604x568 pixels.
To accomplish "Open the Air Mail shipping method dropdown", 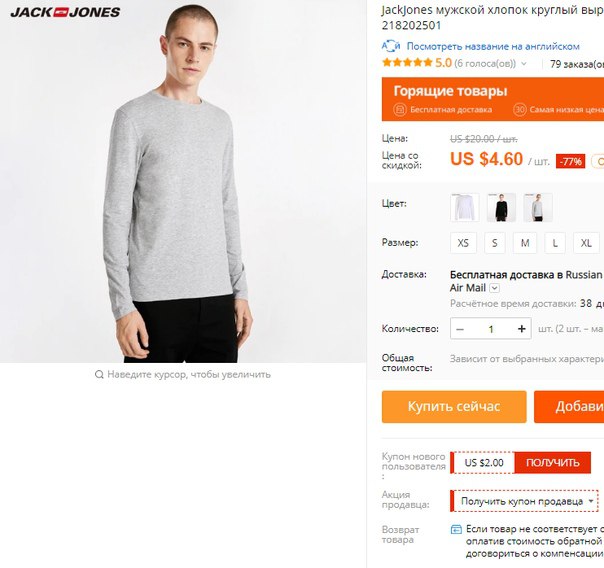I will pyautogui.click(x=495, y=288).
